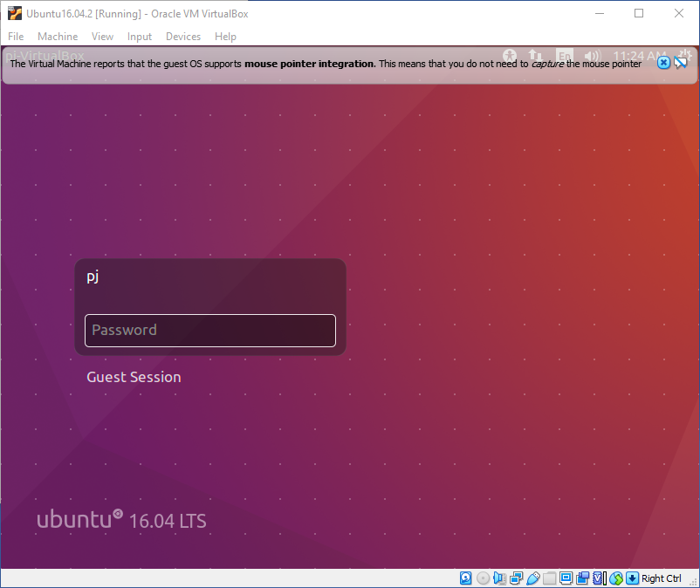
Task: Click the VirtualBox window title icon
Action: point(14,13)
